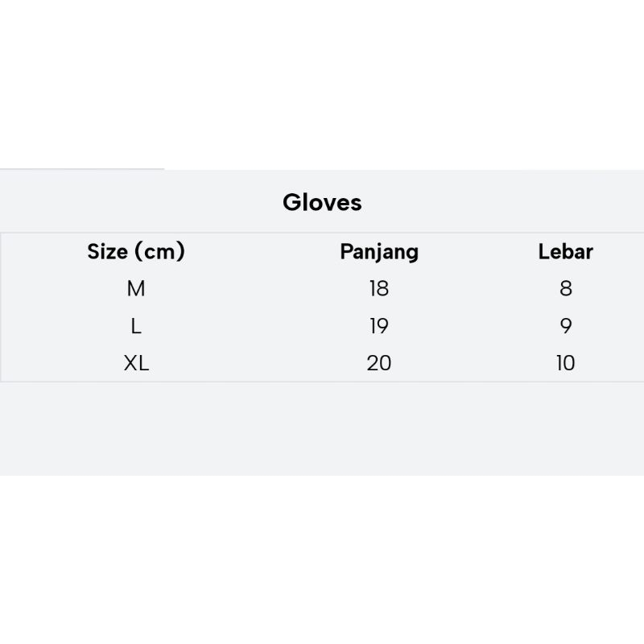Click the (cm) unit in header
The image size is (644, 644).
[x=159, y=251]
